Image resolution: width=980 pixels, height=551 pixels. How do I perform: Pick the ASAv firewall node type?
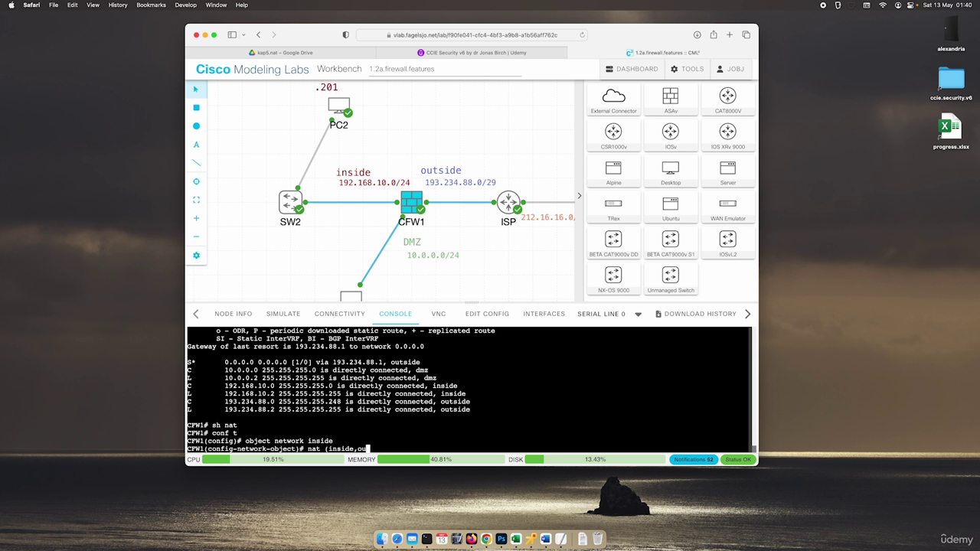(x=671, y=100)
